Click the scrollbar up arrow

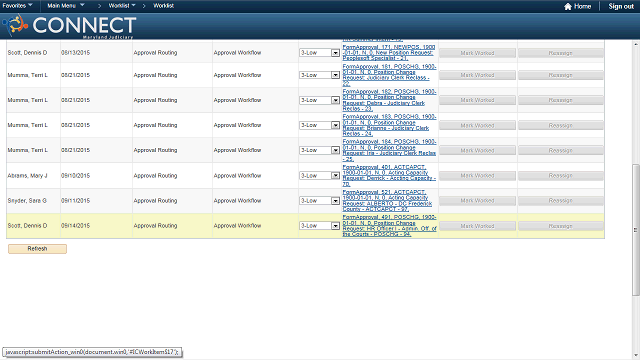click(x=636, y=43)
